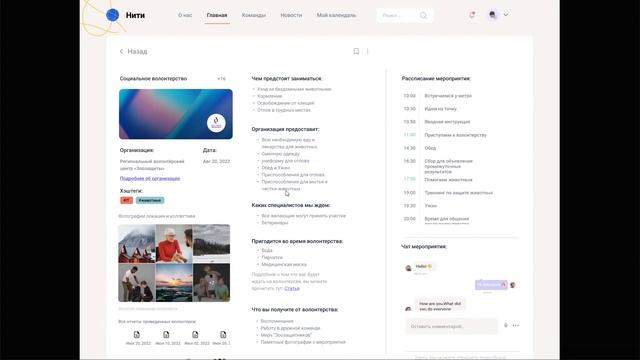The width and height of the screenshot is (640, 360).
Task: Click the Hello chat message bubble
Action: (424, 267)
